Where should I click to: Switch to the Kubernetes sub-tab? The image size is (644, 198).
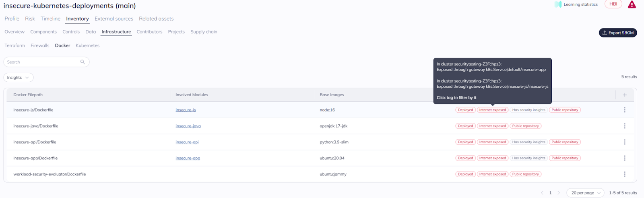coord(87,45)
